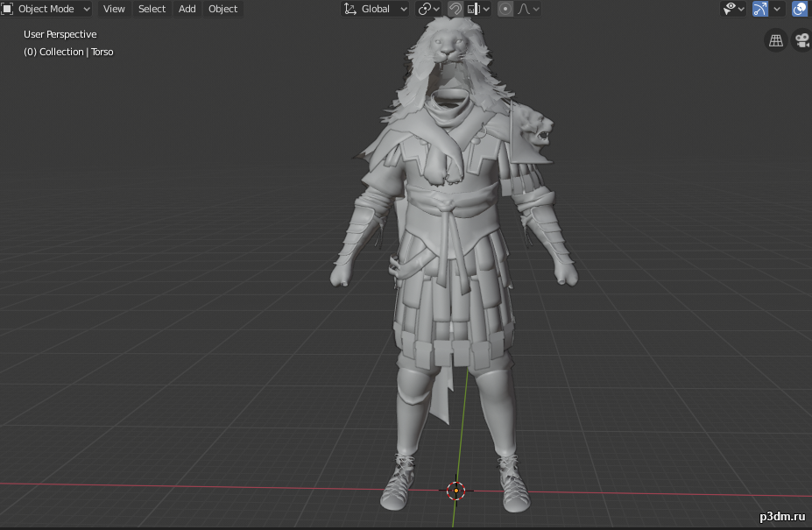This screenshot has width=812, height=530.
Task: Expand the Global transform orientation dropdown
Action: point(376,9)
